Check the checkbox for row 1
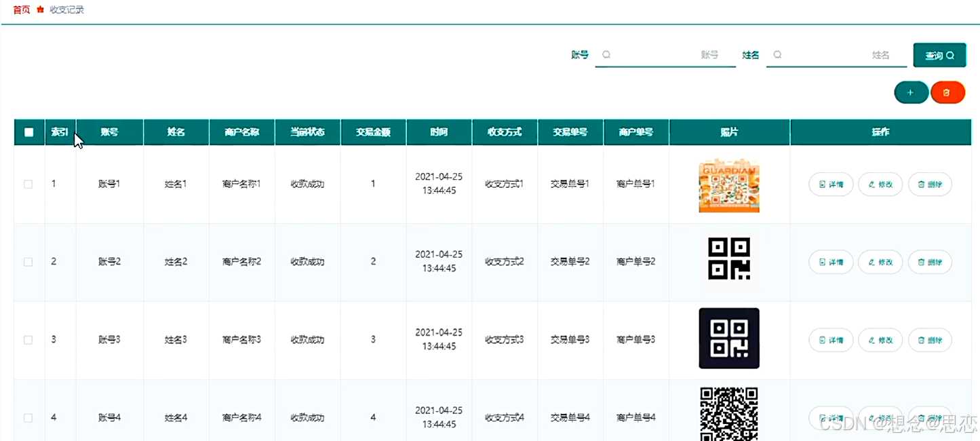 (x=28, y=184)
